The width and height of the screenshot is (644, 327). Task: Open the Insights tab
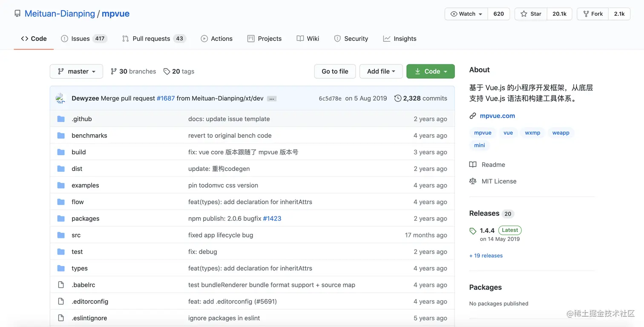(x=400, y=38)
